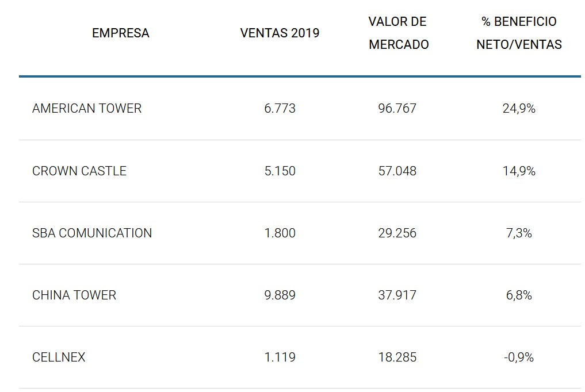
Task: Click the 14,9% profit percentage
Action: (x=519, y=171)
